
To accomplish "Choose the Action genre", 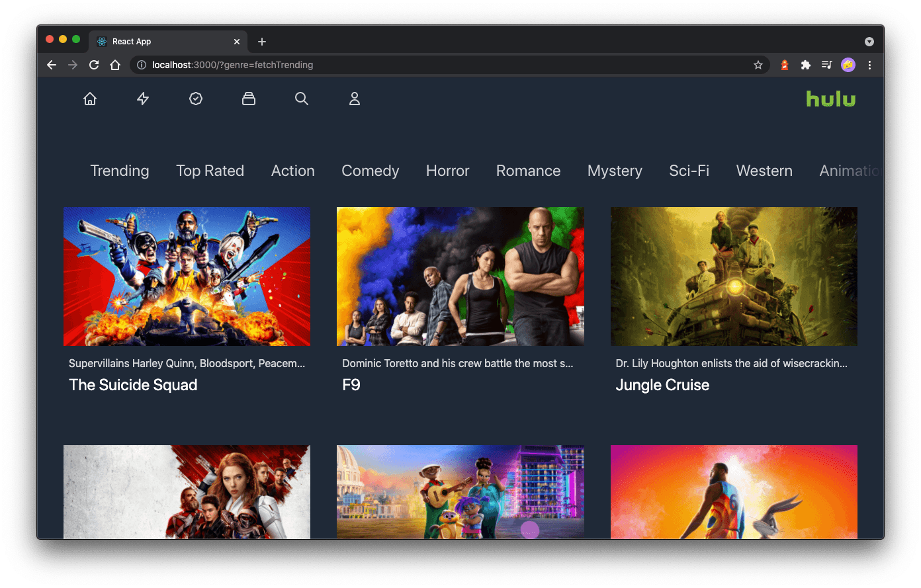I will [293, 171].
